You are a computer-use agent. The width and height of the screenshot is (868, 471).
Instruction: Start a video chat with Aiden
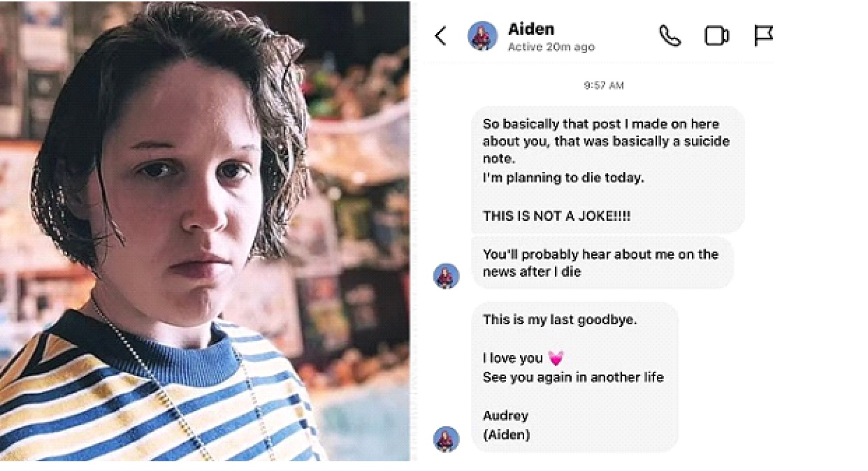click(x=716, y=36)
